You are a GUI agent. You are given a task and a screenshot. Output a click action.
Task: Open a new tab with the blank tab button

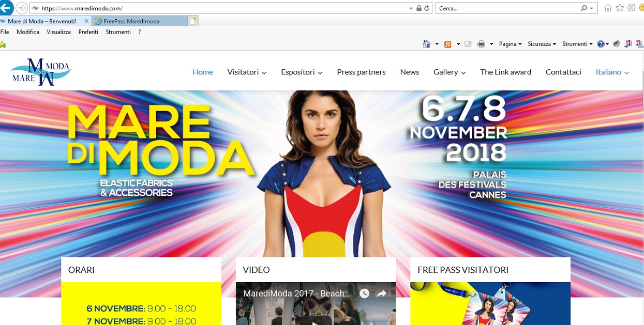[x=192, y=21]
